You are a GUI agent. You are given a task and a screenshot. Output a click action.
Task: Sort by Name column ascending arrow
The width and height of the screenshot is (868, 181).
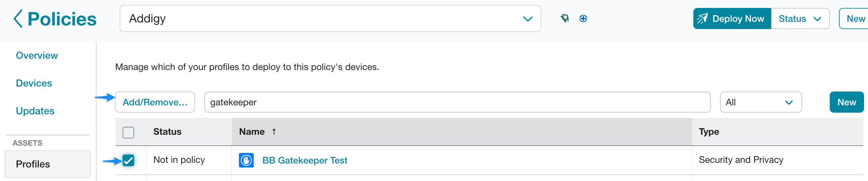click(x=274, y=132)
